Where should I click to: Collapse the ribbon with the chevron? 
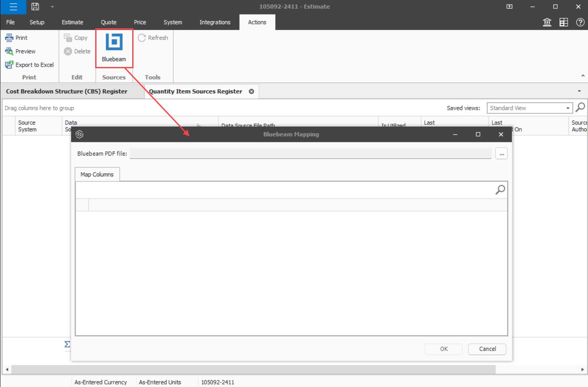tap(583, 76)
